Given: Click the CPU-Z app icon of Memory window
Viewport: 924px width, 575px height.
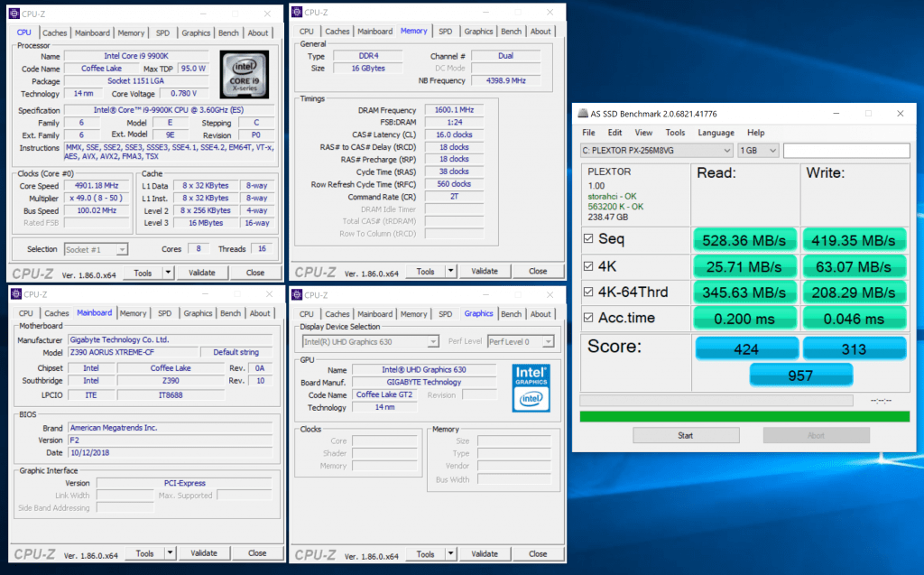Looking at the screenshot, I should [x=298, y=12].
